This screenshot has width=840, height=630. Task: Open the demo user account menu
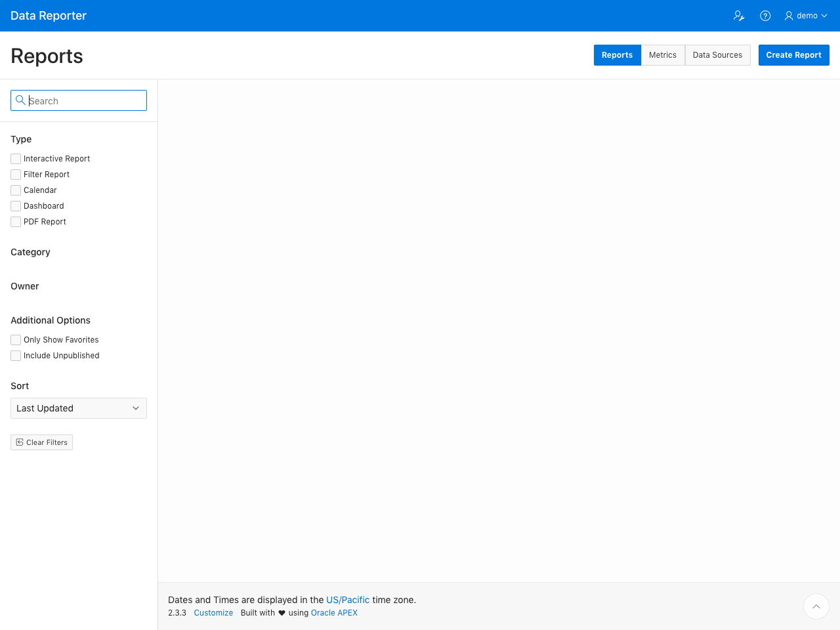pos(806,16)
